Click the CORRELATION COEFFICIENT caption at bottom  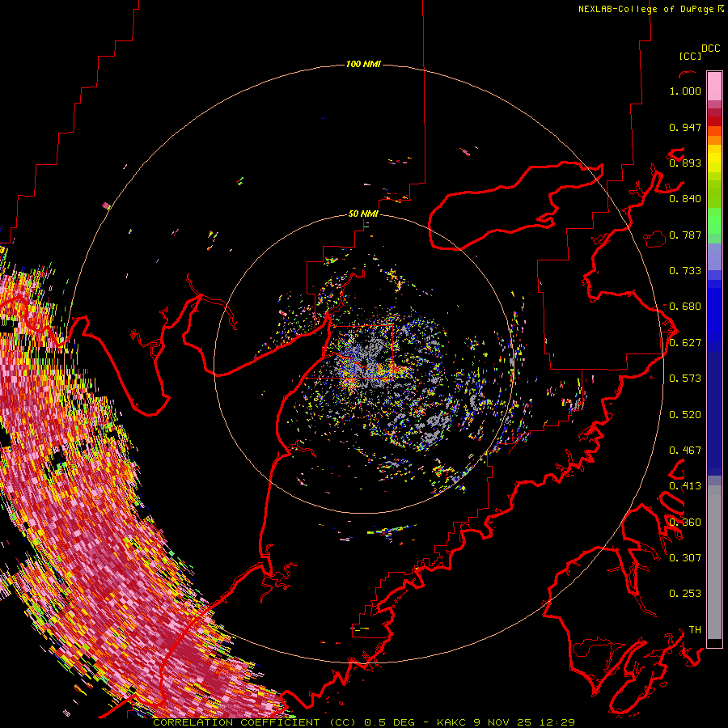point(363,722)
